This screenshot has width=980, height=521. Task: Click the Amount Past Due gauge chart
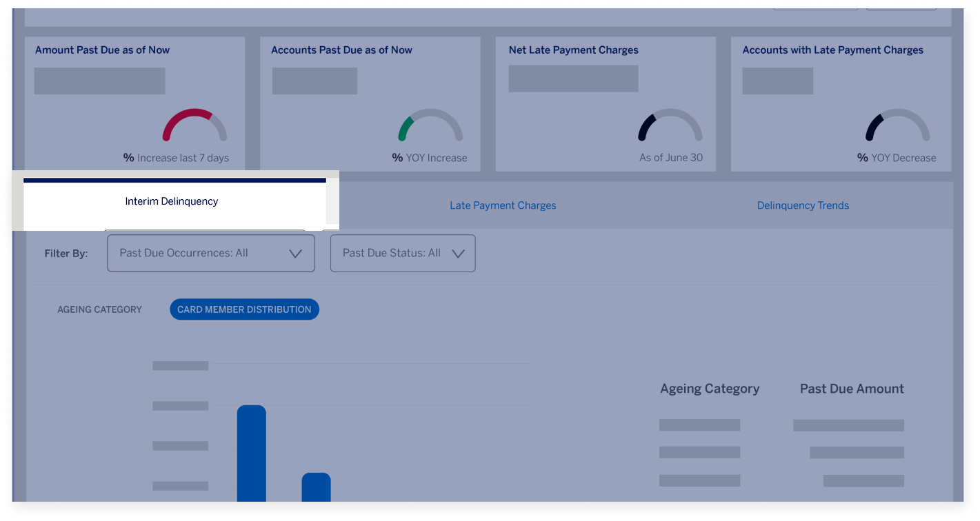click(194, 127)
